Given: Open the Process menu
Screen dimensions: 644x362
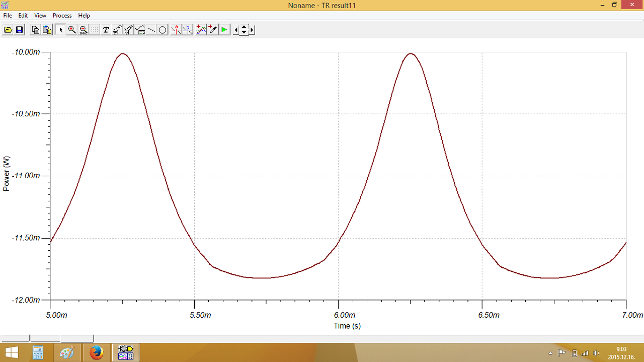Looking at the screenshot, I should tap(62, 16).
